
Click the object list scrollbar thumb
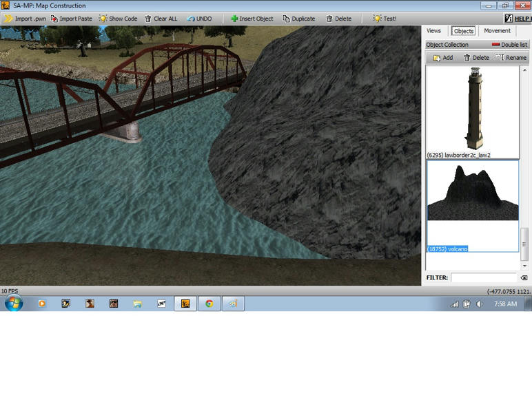[524, 244]
